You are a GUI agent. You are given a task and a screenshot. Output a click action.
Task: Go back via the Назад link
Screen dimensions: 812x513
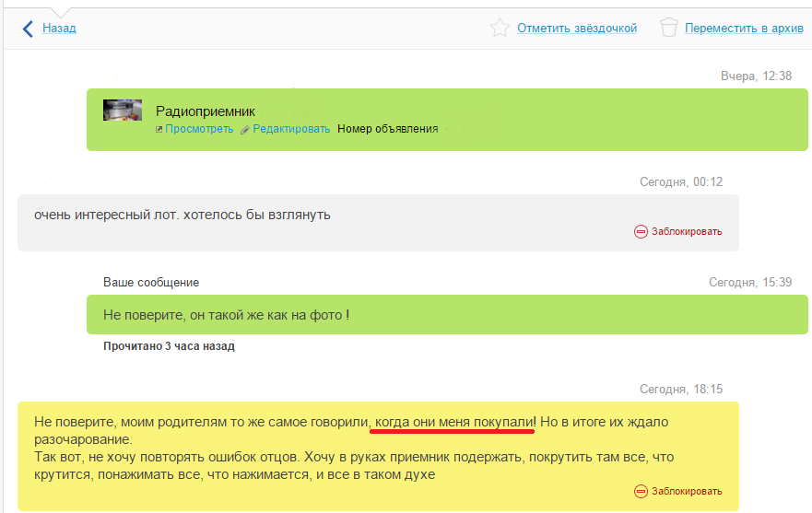(x=59, y=29)
